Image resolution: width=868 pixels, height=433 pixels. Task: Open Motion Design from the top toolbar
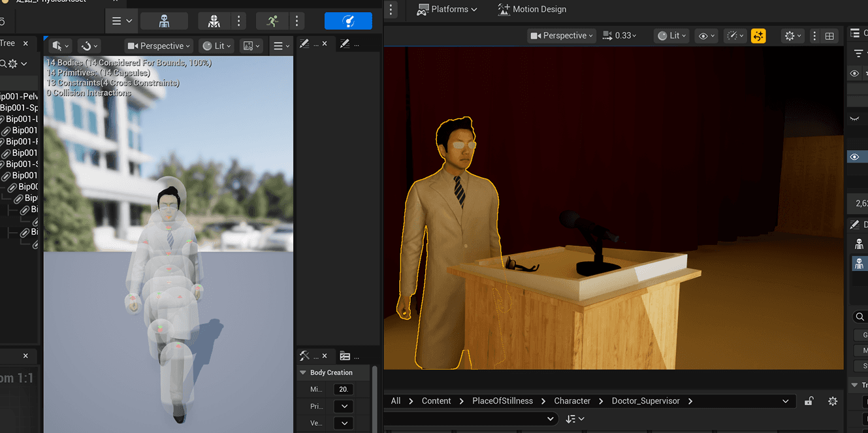[x=532, y=9]
